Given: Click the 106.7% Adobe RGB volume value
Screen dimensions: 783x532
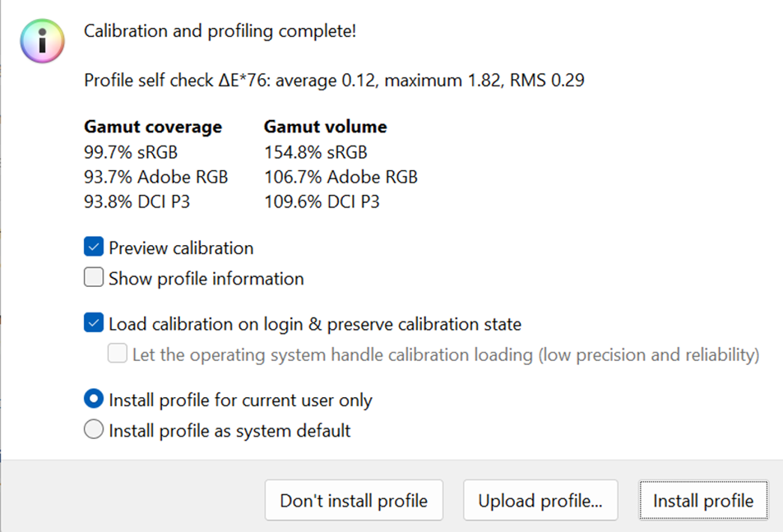Looking at the screenshot, I should [x=341, y=177].
